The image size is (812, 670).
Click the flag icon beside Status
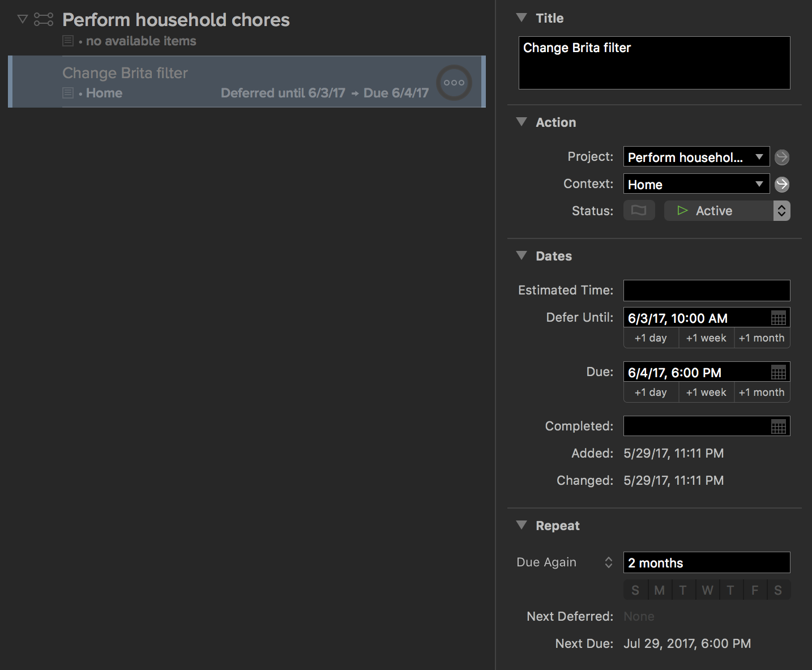pos(639,211)
